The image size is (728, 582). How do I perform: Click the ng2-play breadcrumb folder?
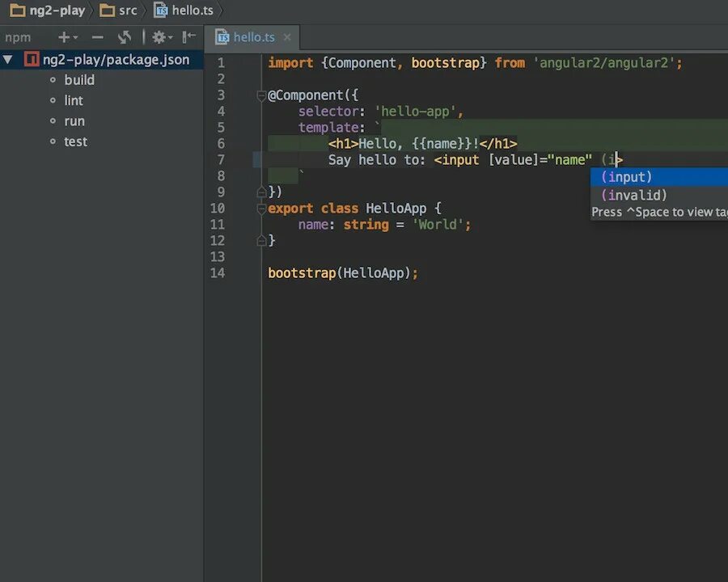tap(48, 11)
